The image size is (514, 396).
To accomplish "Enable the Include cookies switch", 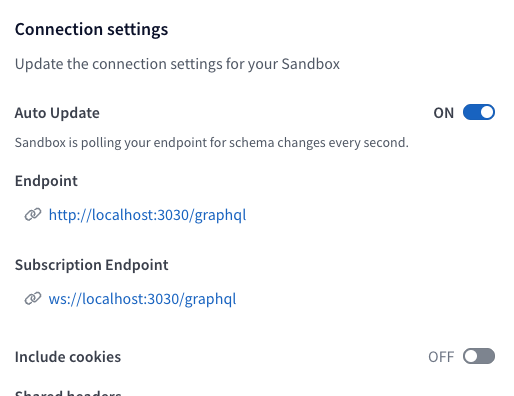I will (x=479, y=356).
